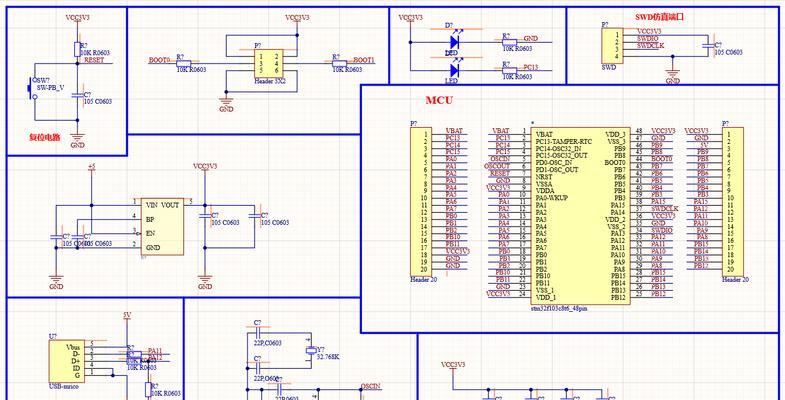Viewport: 785px width, 400px height.
Task: Click MCU pin name PC14-OSC32_IN
Action: pos(559,149)
